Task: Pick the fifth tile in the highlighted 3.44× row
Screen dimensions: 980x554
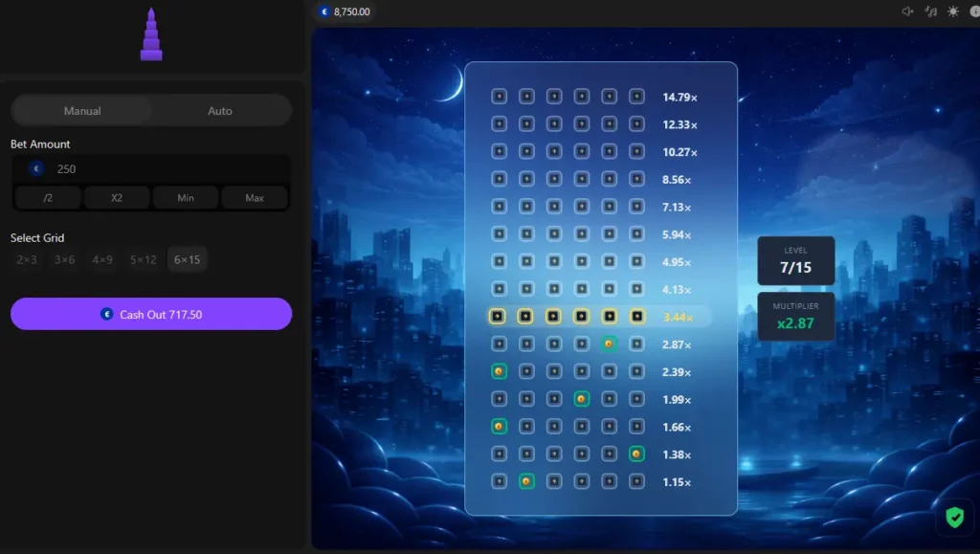Action: point(610,316)
